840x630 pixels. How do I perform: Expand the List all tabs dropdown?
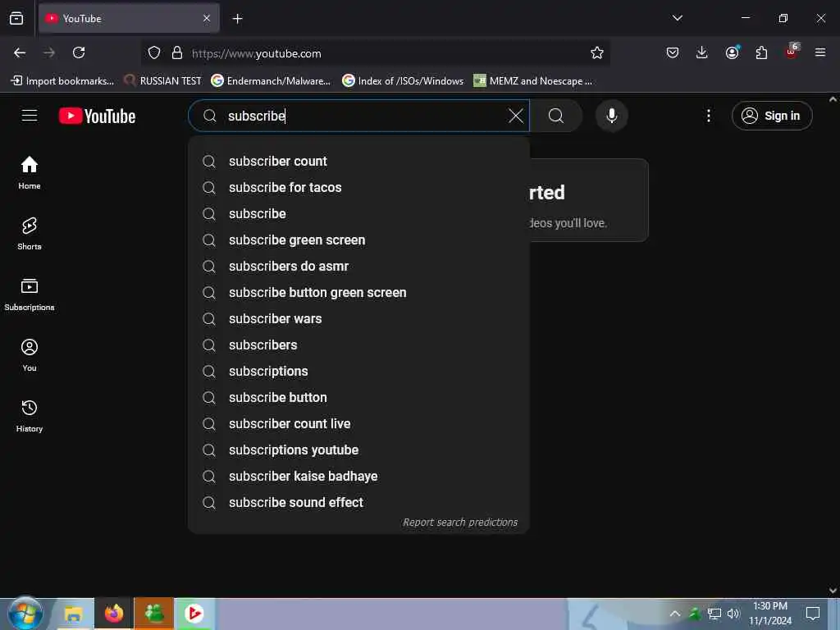(x=677, y=18)
